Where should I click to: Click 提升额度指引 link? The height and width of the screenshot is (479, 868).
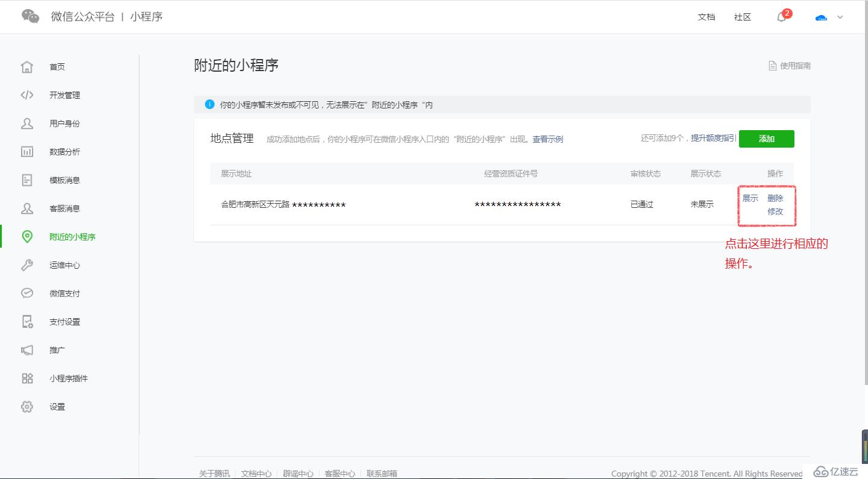713,138
